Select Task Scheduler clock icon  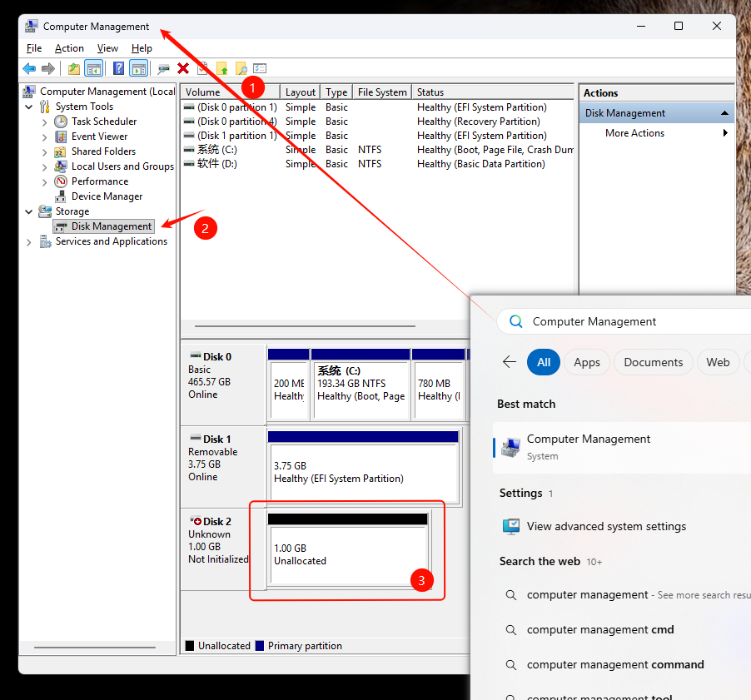pyautogui.click(x=60, y=122)
